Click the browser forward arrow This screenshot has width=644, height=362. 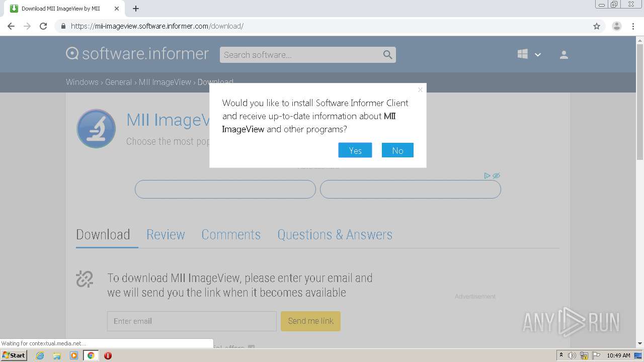pyautogui.click(x=27, y=26)
